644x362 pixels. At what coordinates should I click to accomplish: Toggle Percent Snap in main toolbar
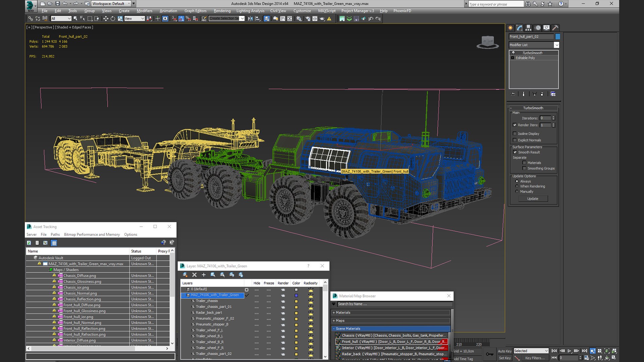188,19
